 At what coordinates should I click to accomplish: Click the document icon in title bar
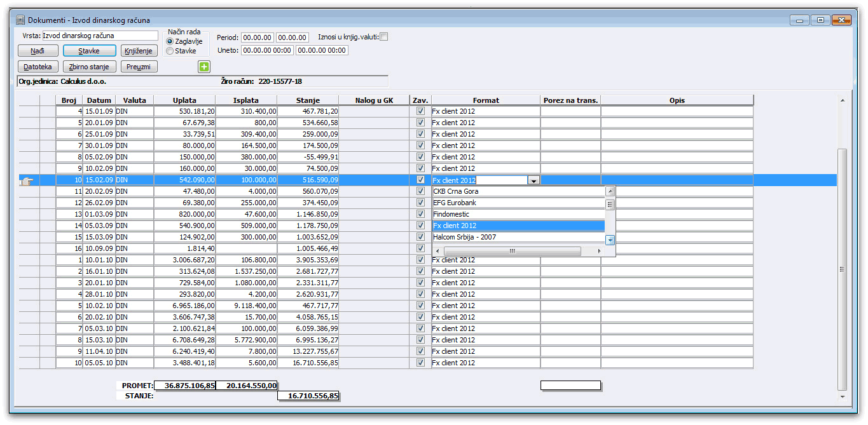[20, 20]
